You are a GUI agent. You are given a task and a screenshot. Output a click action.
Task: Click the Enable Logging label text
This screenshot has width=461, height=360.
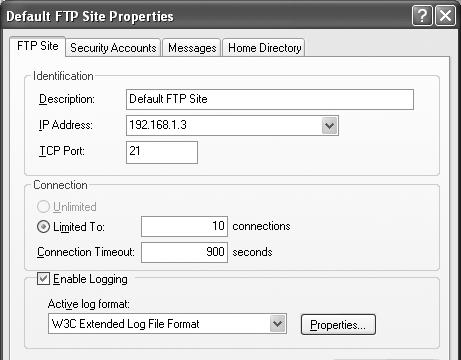coord(90,279)
